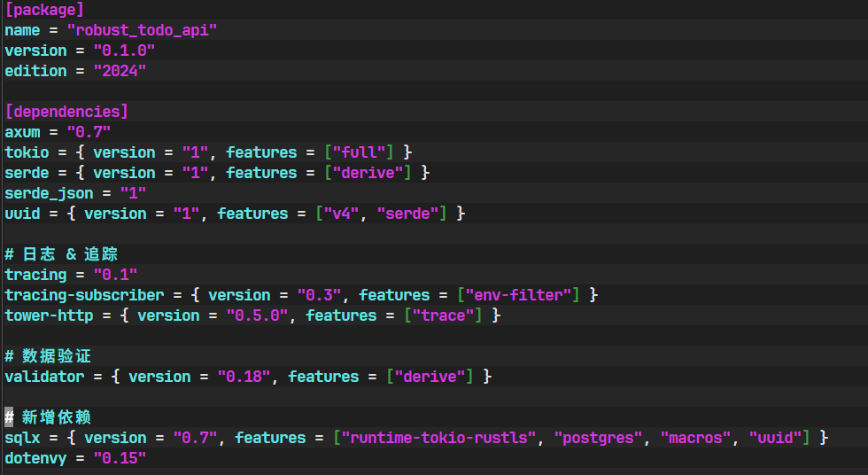Viewport: 868px width, 475px height.
Task: Click the "v4" feature of uuid
Action: coord(341,214)
